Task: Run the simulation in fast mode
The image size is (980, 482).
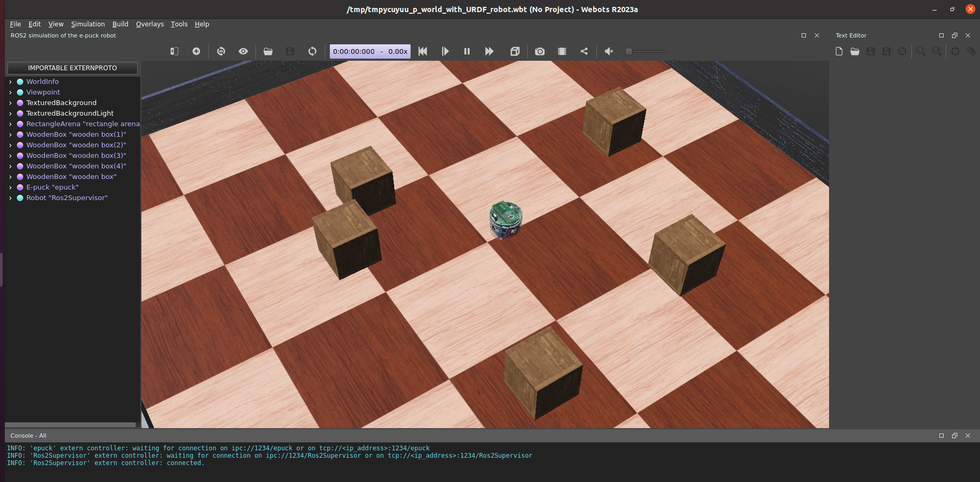Action: pyautogui.click(x=489, y=51)
